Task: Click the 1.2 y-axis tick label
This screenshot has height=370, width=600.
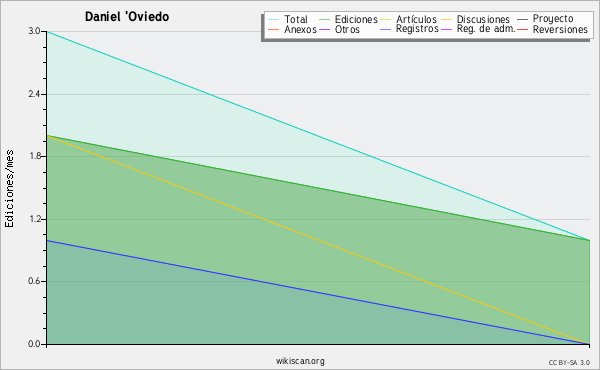Action: pyautogui.click(x=34, y=219)
